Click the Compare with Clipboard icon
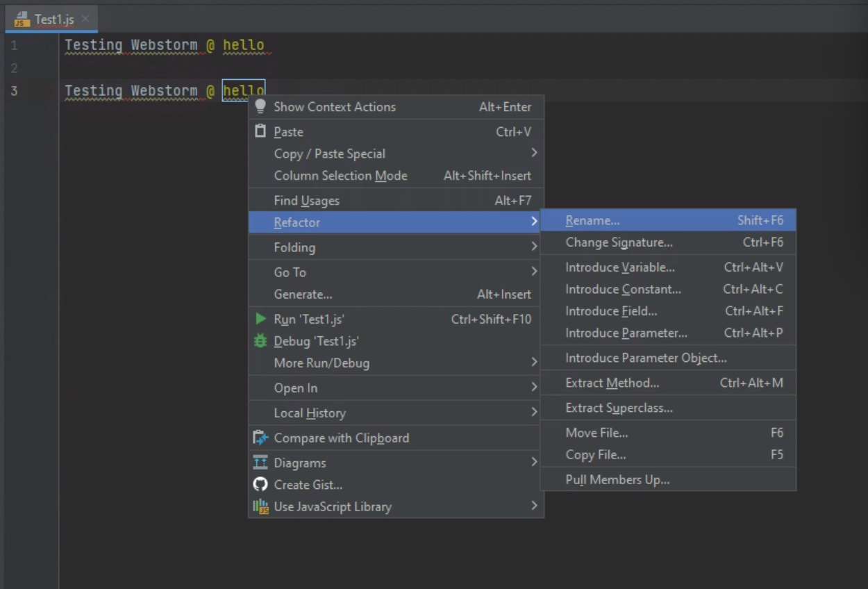868x589 pixels. 260,438
